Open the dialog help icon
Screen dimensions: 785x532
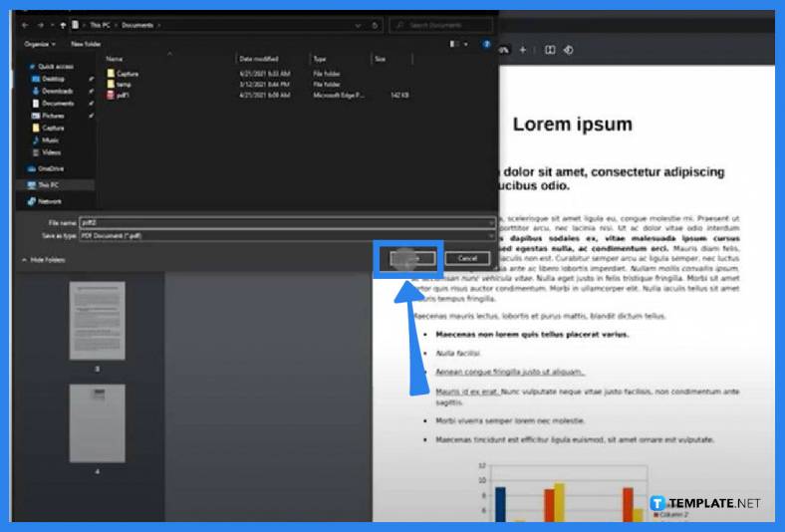pyautogui.click(x=486, y=44)
